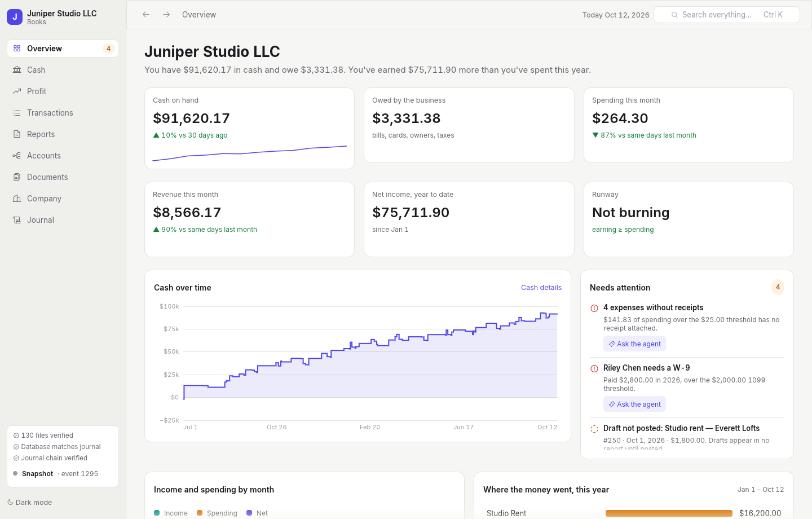
Task: Open the Profit section
Action: (63, 91)
